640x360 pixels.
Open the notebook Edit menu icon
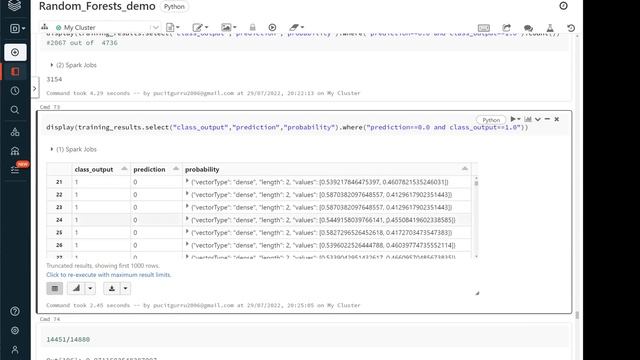(x=200, y=27)
